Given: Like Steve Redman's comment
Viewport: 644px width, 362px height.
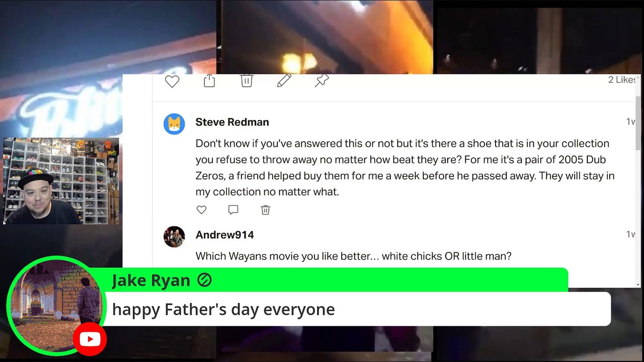Looking at the screenshot, I should [201, 210].
